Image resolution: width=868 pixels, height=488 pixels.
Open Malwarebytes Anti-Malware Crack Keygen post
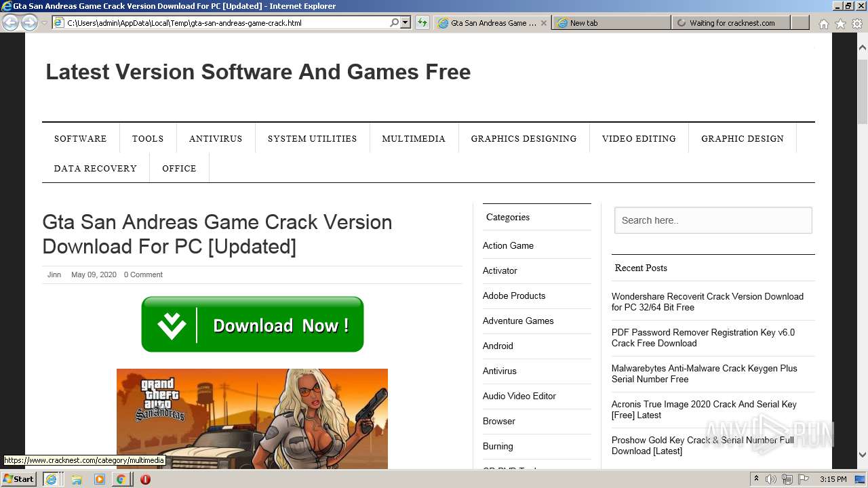pos(705,373)
